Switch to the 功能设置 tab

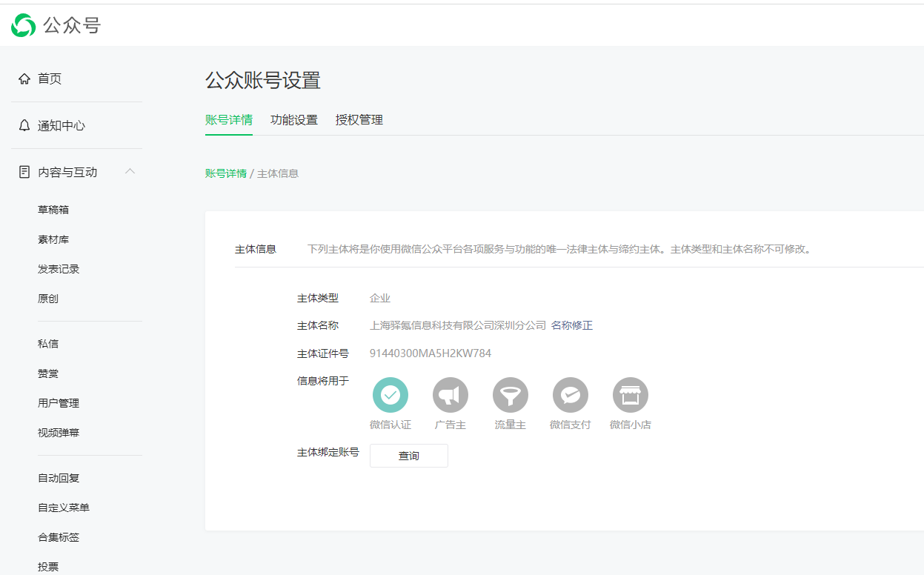[x=294, y=120]
